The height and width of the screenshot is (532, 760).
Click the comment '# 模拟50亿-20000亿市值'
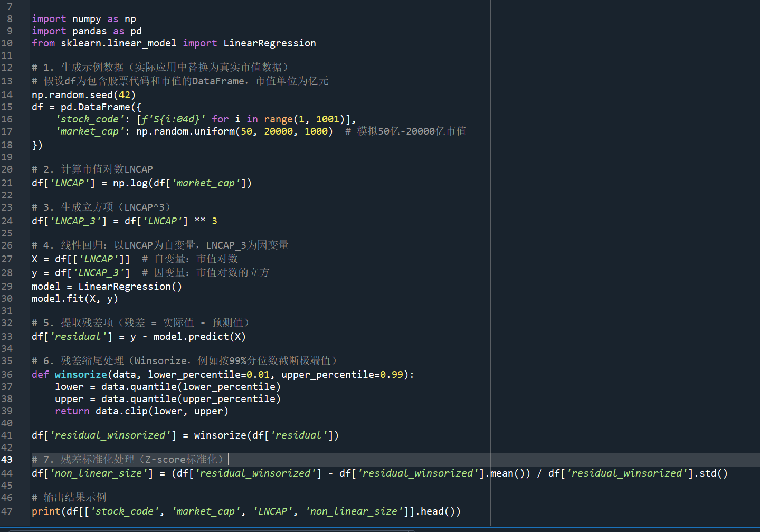point(406,131)
